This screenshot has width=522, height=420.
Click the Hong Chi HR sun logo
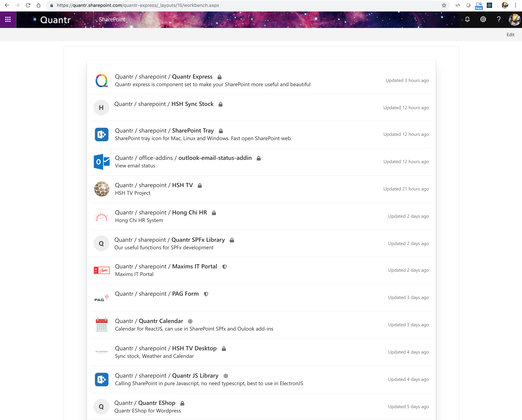(x=101, y=216)
